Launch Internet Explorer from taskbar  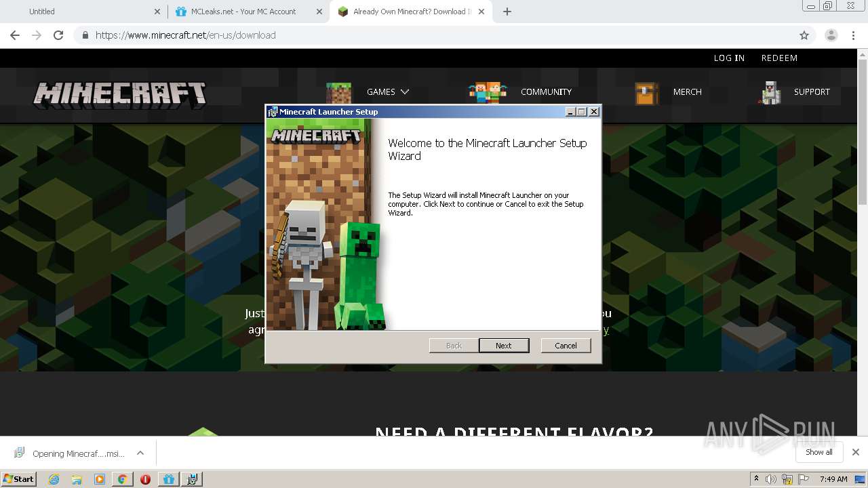(54, 479)
